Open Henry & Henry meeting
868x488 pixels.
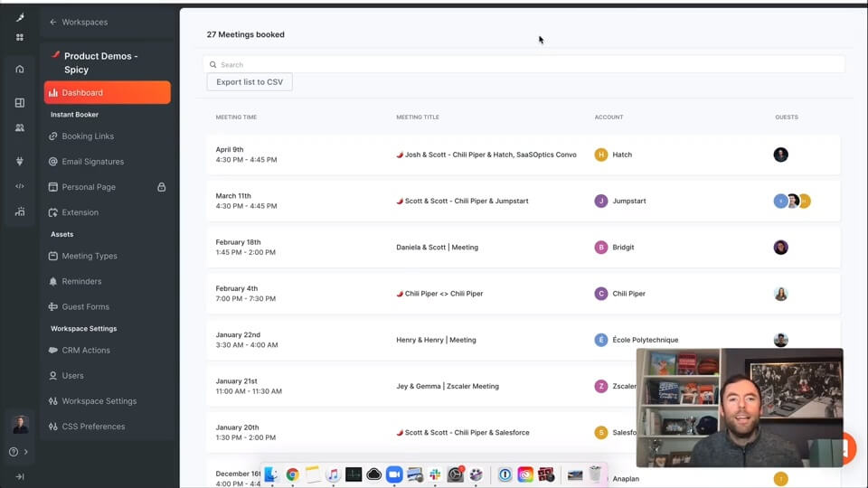tap(436, 341)
